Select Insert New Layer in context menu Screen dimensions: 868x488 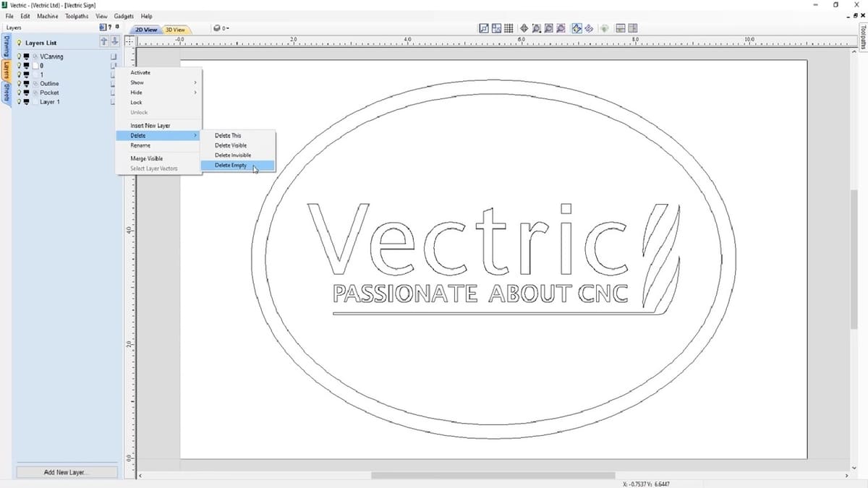tap(159, 126)
